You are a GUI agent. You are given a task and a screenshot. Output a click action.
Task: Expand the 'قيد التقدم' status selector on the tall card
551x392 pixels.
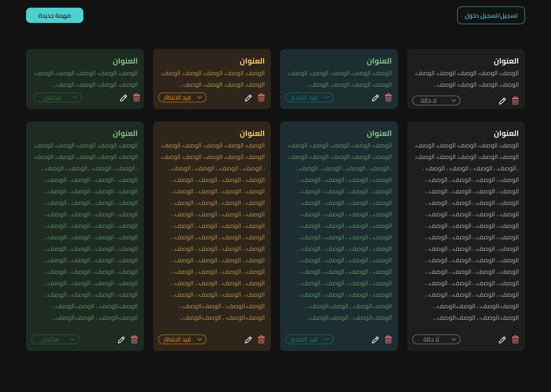tap(310, 340)
